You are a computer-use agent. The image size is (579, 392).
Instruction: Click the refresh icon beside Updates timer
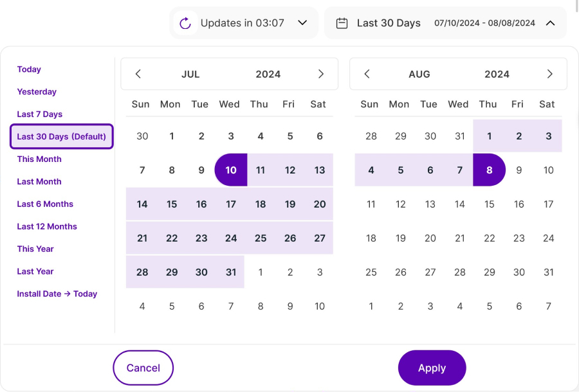185,23
